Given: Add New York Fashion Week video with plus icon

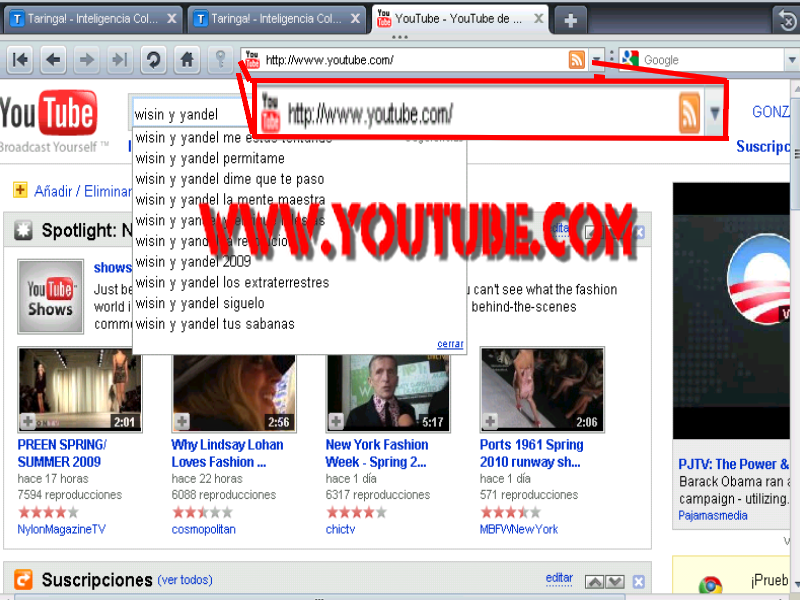Looking at the screenshot, I should pos(336,421).
